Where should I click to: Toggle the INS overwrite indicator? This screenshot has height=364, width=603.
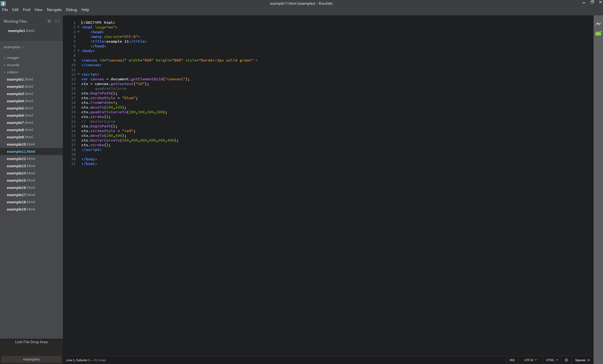[512, 360]
